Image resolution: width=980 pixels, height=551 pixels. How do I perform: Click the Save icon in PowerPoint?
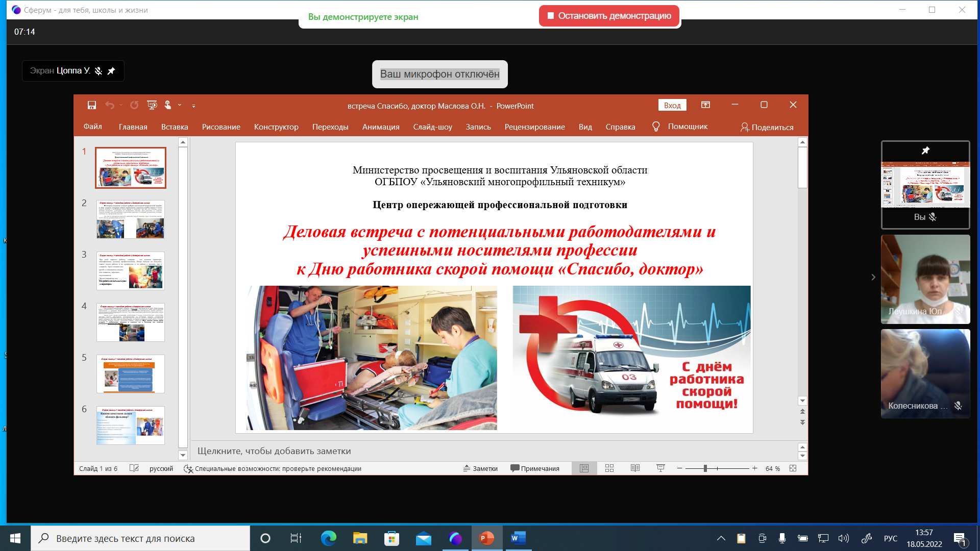pos(92,105)
